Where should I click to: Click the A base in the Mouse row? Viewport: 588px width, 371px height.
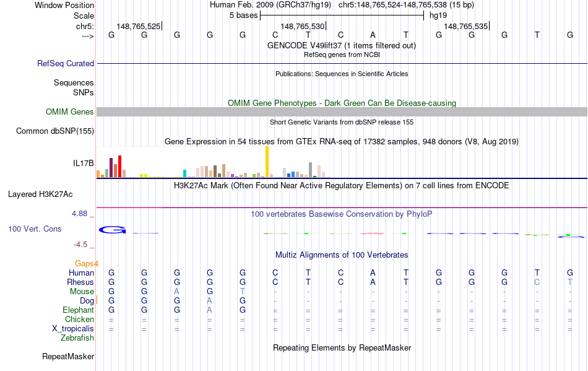(x=176, y=292)
